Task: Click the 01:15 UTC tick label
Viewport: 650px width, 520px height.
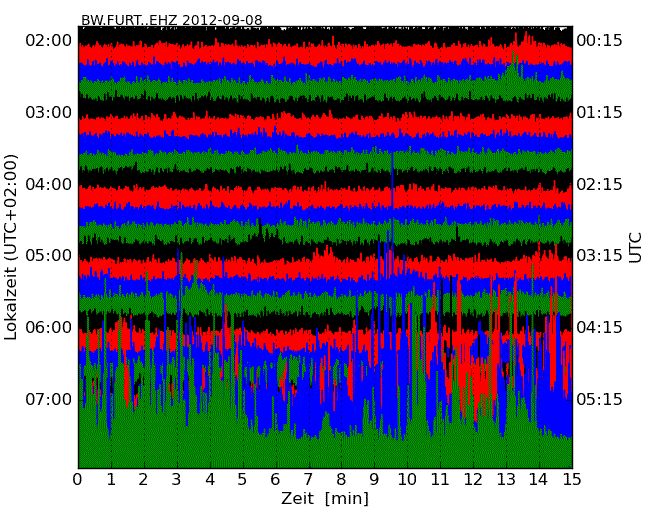Action: click(599, 112)
